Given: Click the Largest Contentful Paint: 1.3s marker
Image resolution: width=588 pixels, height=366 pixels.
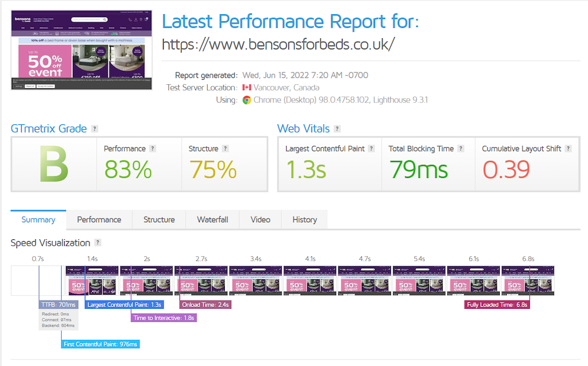Looking at the screenshot, I should (x=125, y=305).
